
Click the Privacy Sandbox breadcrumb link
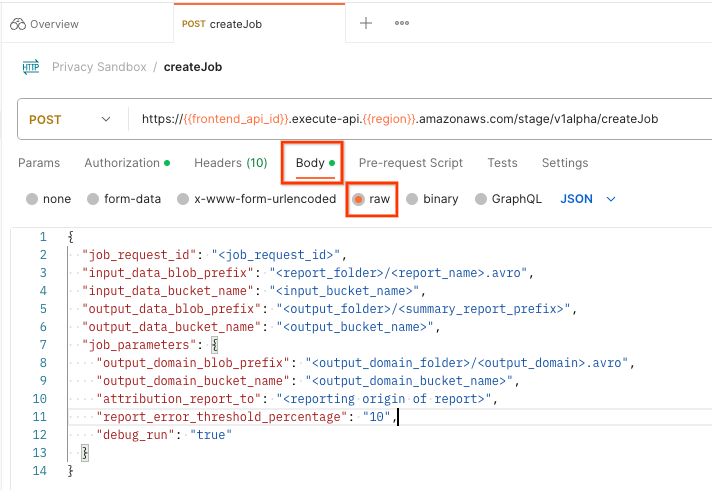(x=99, y=67)
